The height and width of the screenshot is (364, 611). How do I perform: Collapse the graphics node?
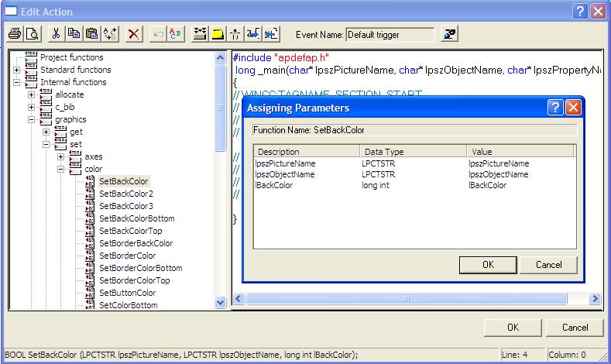pyautogui.click(x=32, y=119)
